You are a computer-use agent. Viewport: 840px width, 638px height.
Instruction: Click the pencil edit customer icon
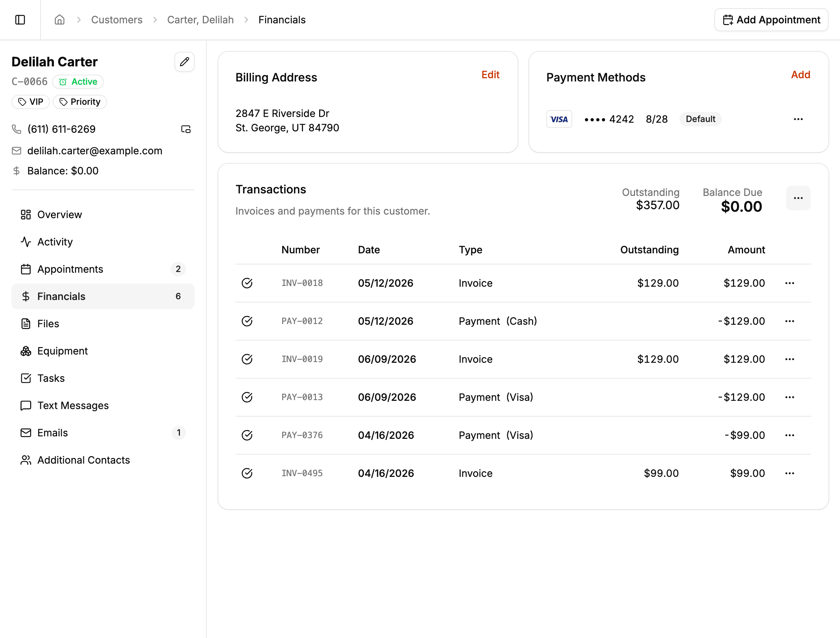tap(185, 62)
